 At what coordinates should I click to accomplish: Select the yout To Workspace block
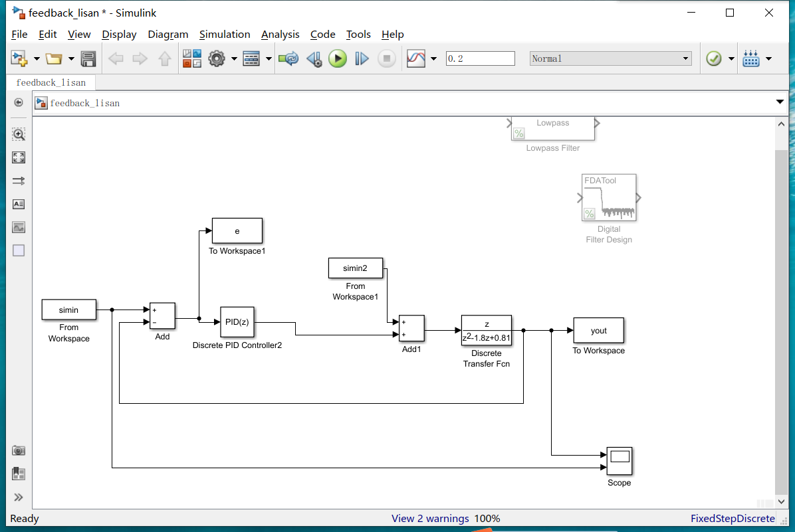point(599,330)
